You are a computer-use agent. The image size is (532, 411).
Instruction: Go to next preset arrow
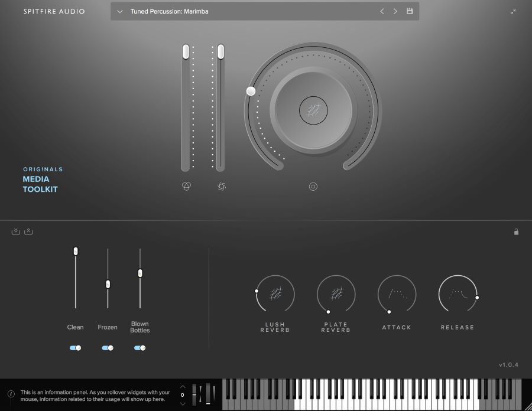tap(395, 11)
